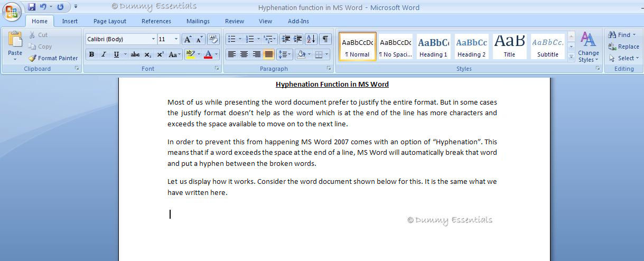
Task: Apply red font color
Action: [x=208, y=54]
